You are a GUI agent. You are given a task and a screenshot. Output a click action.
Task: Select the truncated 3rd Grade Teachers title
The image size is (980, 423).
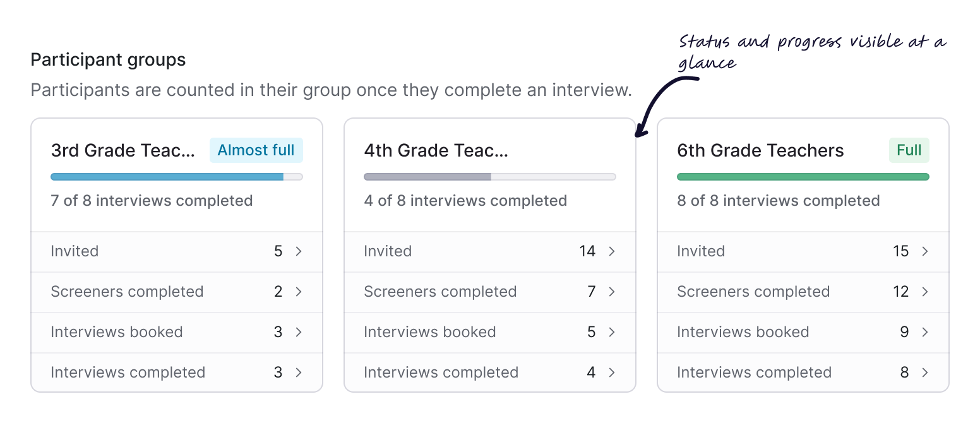tap(123, 150)
